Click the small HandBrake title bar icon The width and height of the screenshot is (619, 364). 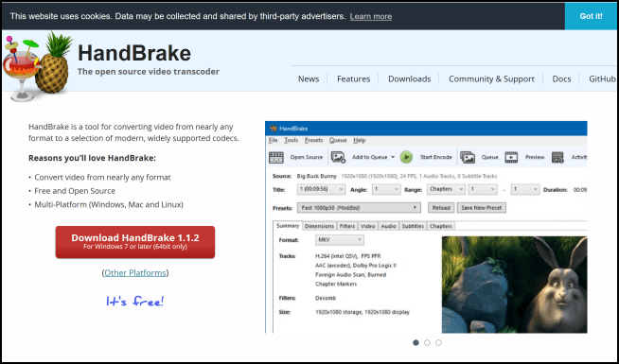(x=274, y=129)
